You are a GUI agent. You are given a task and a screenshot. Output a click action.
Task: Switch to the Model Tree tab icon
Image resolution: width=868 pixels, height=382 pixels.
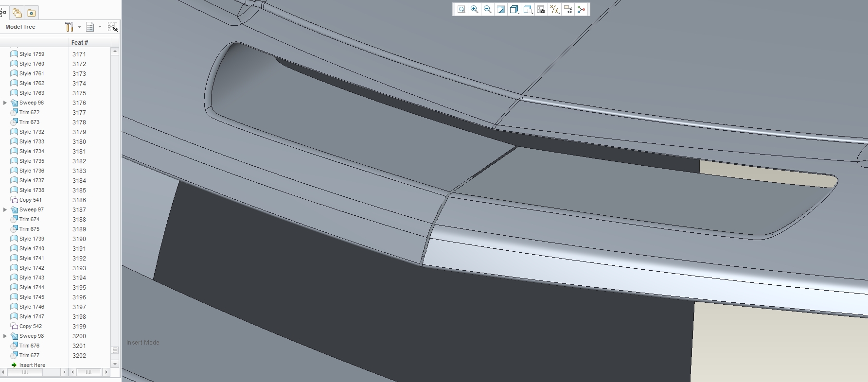tap(3, 13)
